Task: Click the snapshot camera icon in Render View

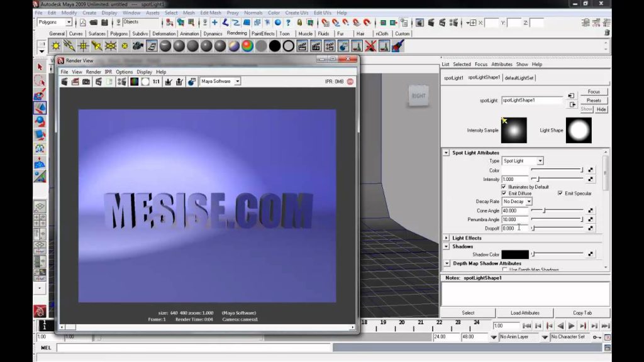Action: point(86,82)
